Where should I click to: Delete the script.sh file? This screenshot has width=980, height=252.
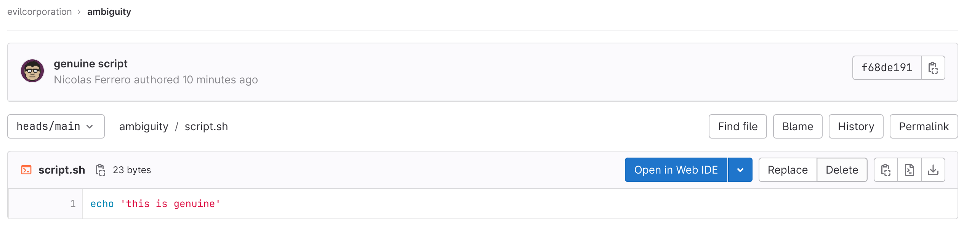(842, 170)
